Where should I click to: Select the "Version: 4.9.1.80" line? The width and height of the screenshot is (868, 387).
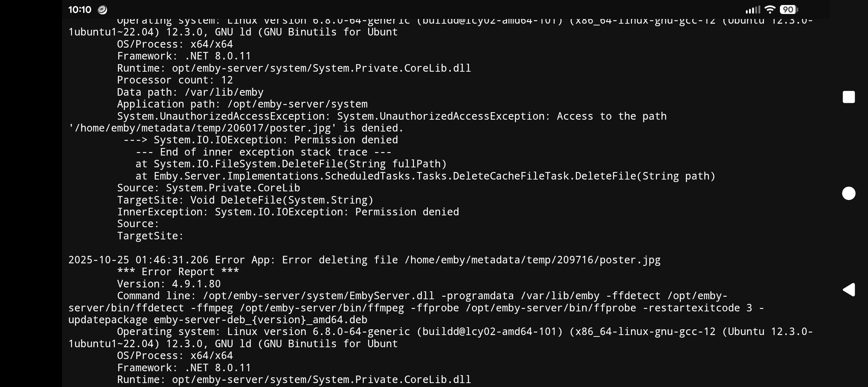coord(169,284)
